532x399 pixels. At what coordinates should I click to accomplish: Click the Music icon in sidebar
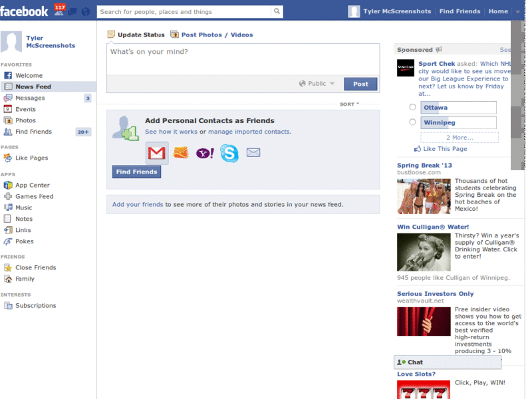pos(8,207)
